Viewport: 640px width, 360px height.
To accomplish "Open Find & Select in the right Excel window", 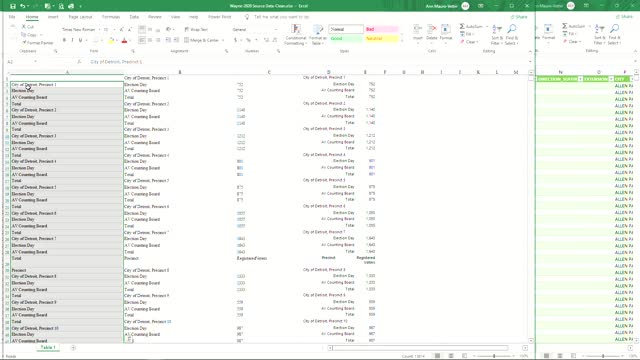I will pyautogui.click(x=614, y=35).
